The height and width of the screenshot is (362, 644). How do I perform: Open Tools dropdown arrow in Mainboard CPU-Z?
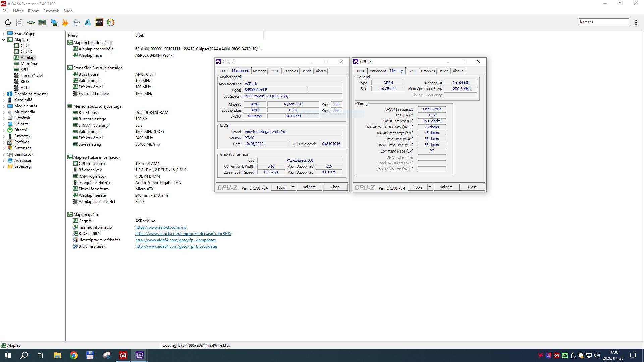(x=293, y=187)
